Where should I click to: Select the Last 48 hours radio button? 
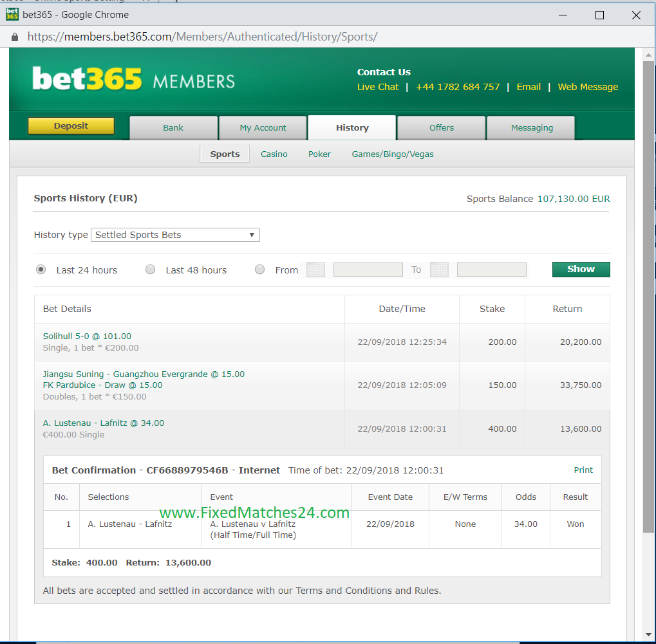pos(150,270)
